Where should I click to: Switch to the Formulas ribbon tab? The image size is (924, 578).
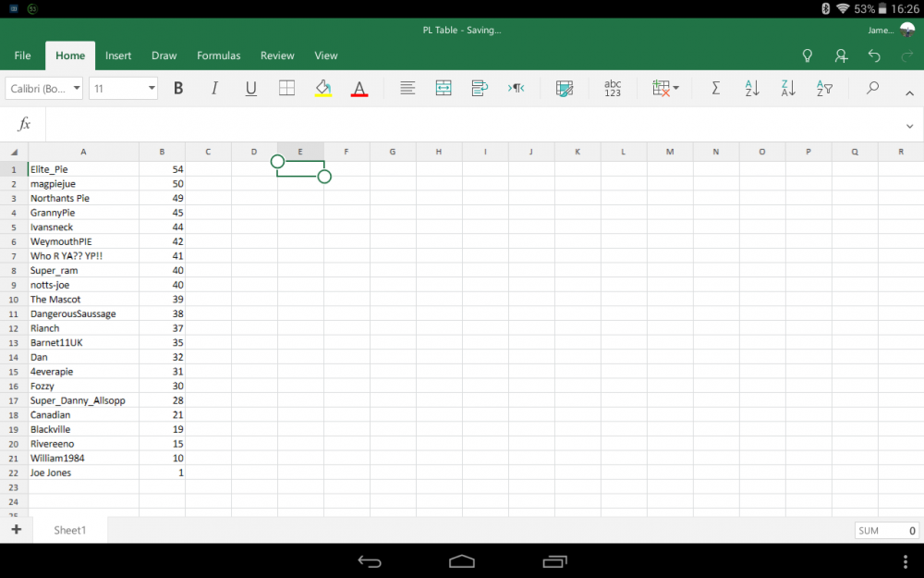tap(218, 55)
